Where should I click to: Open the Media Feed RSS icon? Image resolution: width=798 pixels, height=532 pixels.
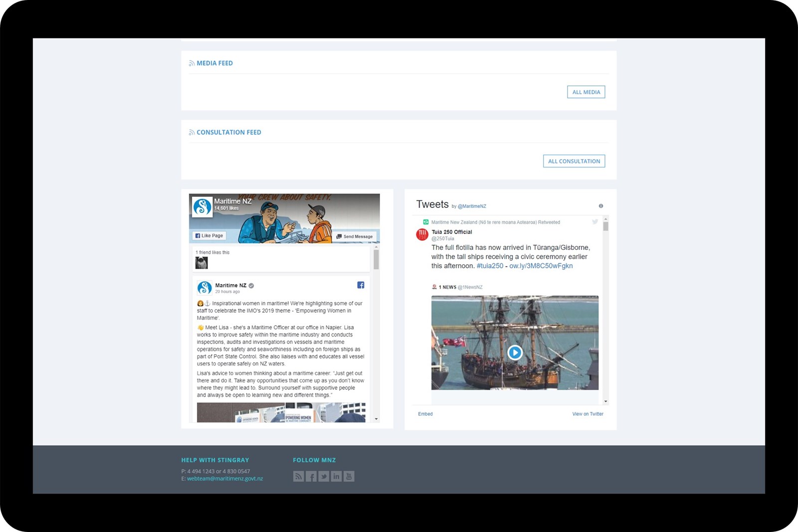192,63
